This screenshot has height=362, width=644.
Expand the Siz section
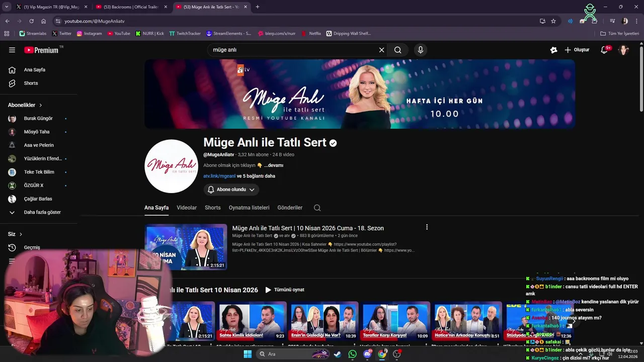(x=15, y=234)
